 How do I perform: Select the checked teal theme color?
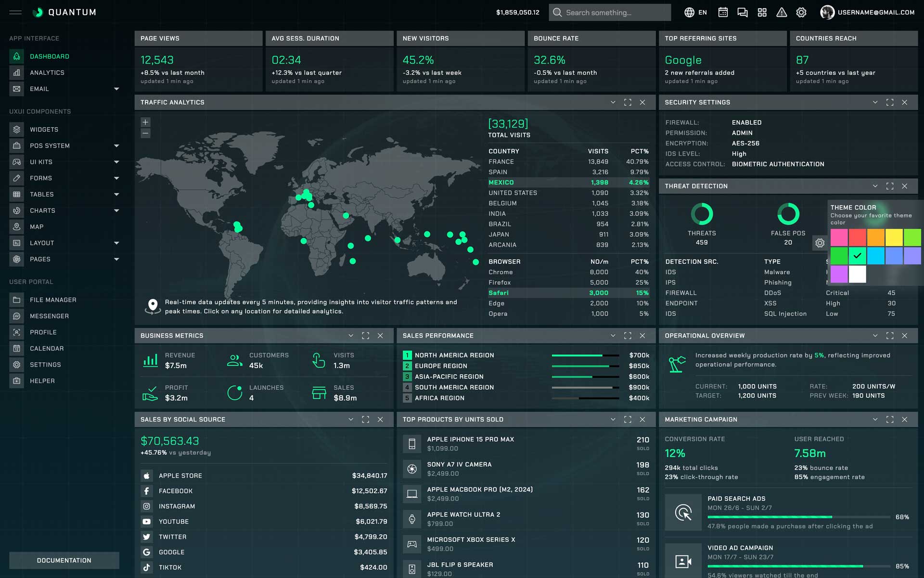point(857,256)
